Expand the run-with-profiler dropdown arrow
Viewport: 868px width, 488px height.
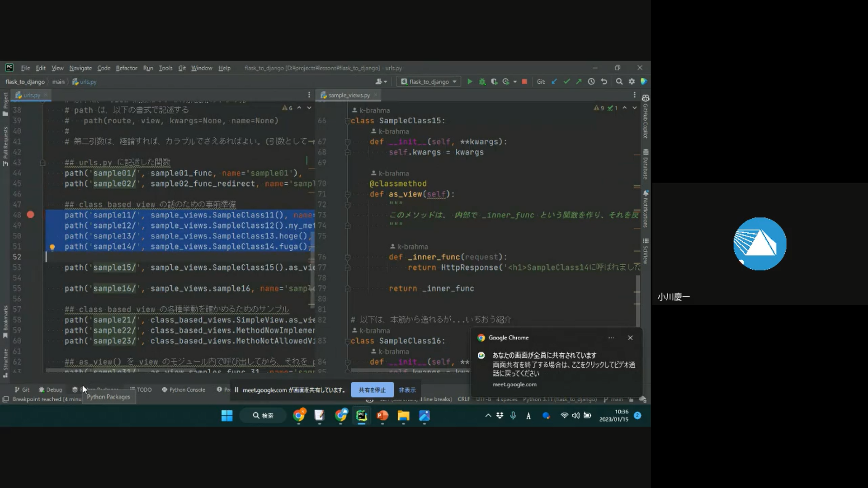(x=515, y=82)
